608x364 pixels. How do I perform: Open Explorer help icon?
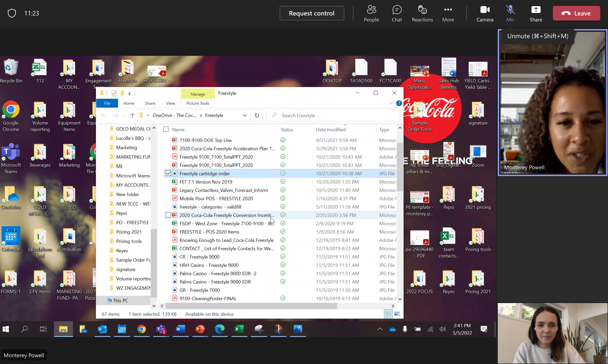[399, 103]
